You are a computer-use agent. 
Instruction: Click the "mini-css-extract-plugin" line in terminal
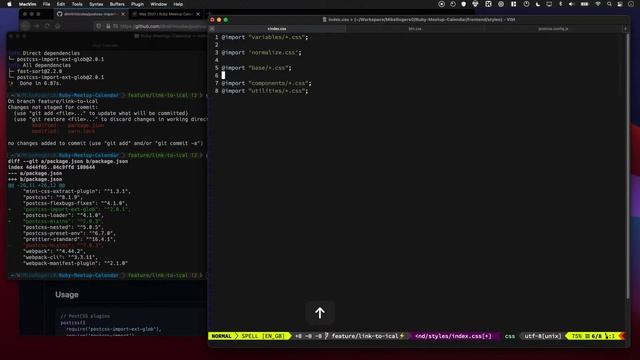click(77, 191)
